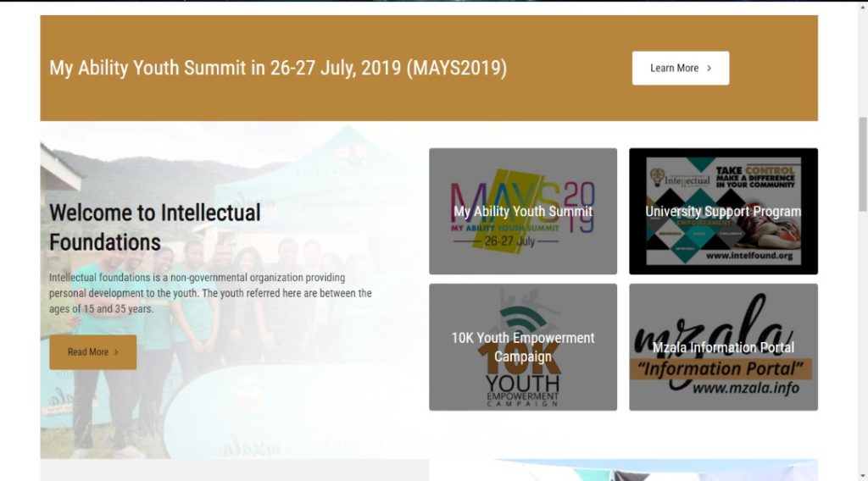
Task: Visit the Mzala Information Portal tile title
Action: pos(723,347)
